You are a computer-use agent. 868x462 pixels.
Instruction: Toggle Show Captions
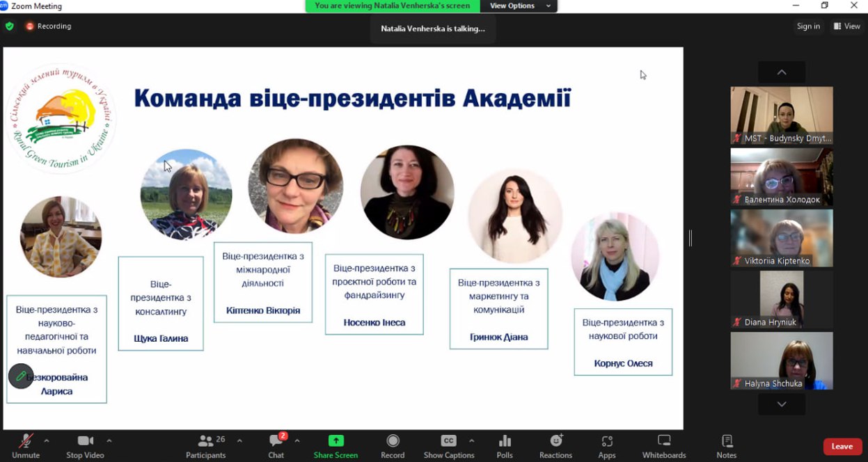448,446
